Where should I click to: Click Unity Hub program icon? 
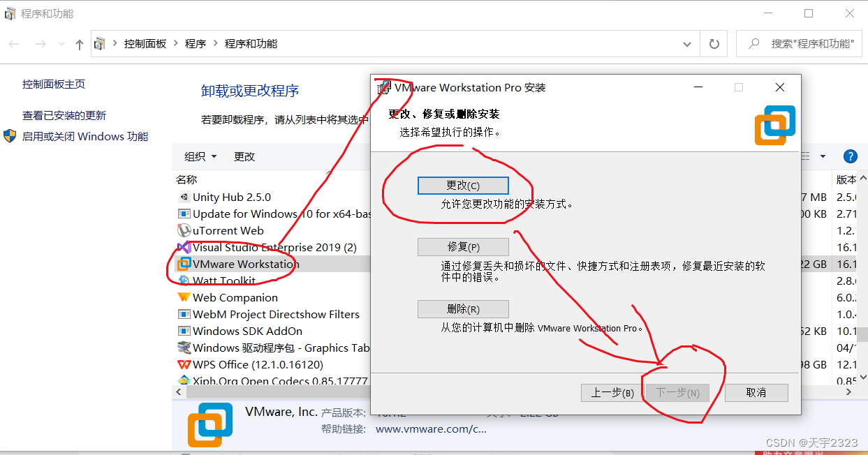tap(184, 197)
